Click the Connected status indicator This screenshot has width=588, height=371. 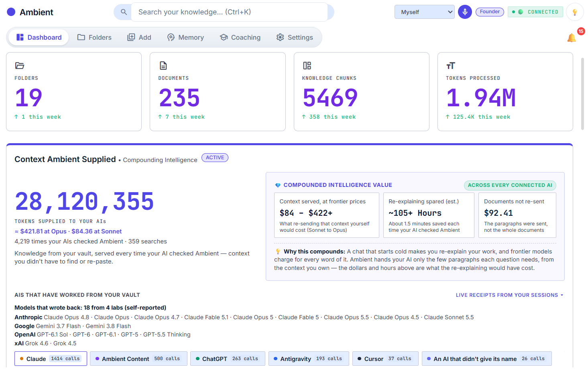click(x=535, y=12)
